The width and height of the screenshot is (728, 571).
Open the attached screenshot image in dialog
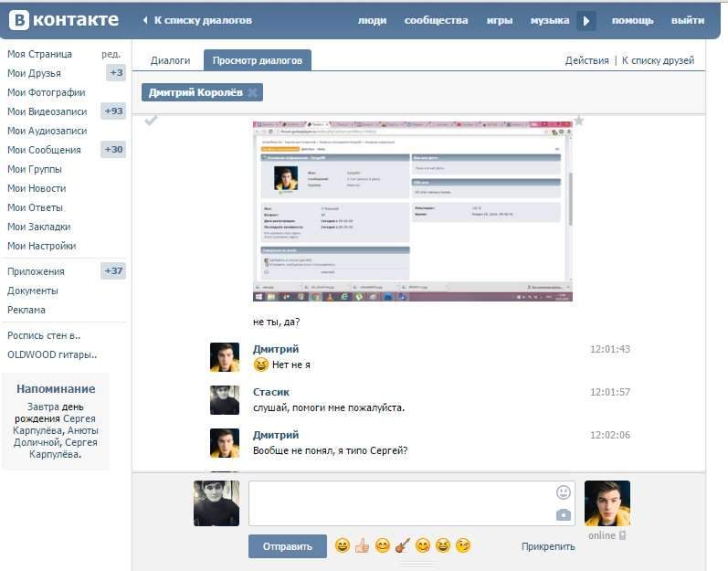[x=412, y=211]
